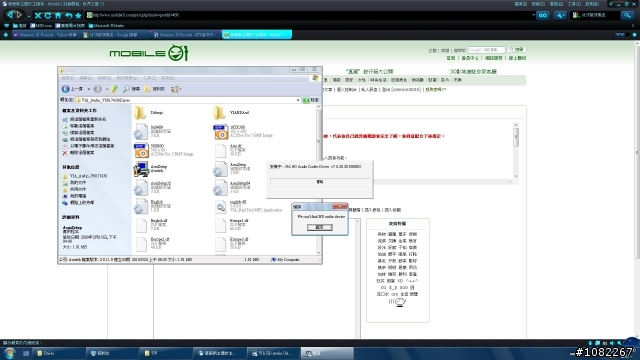The image size is (640, 360).
Task: Click browser URL address field
Action: (310, 15)
